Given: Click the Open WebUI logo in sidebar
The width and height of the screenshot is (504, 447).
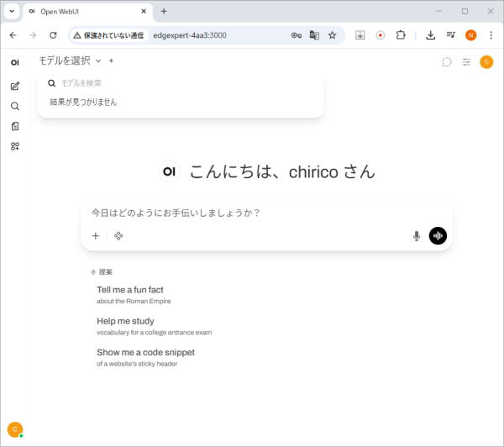Looking at the screenshot, I should click(14, 62).
